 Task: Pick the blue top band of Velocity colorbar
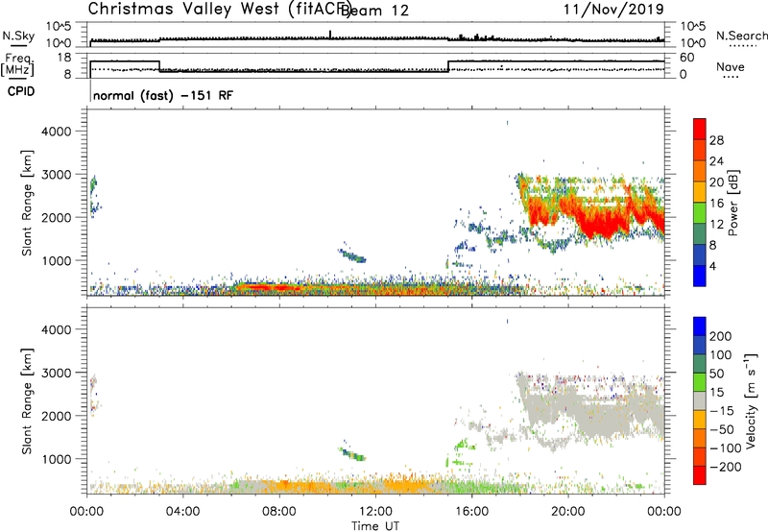pyautogui.click(x=700, y=326)
